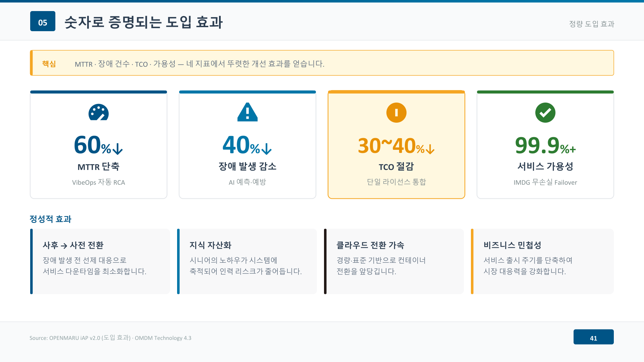644x362 pixels.
Task: Click the page number 41 badge
Action: (594, 337)
